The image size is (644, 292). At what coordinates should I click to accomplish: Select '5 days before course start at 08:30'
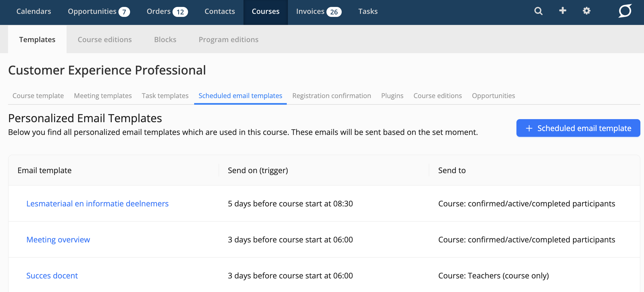click(290, 204)
